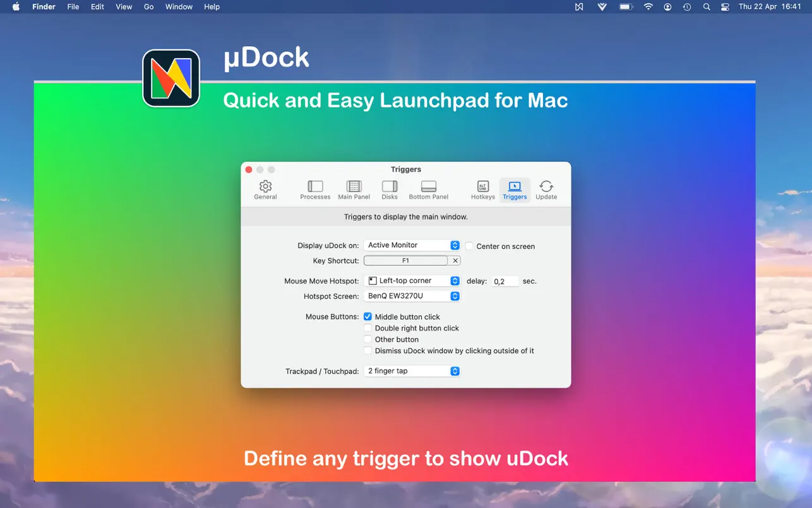Screen dimensions: 812x508
Task: Click the 'Key Shortcut:' label
Action: point(336,260)
